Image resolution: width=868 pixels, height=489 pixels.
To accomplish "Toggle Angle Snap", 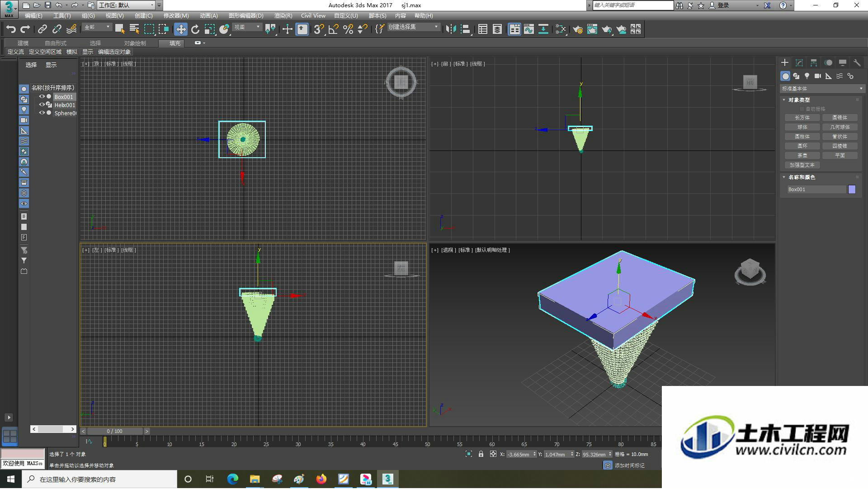I will (x=334, y=29).
